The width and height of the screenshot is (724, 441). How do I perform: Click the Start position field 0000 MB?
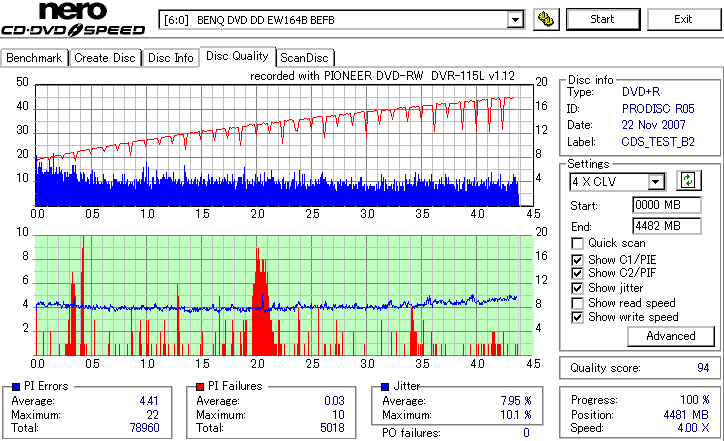666,205
